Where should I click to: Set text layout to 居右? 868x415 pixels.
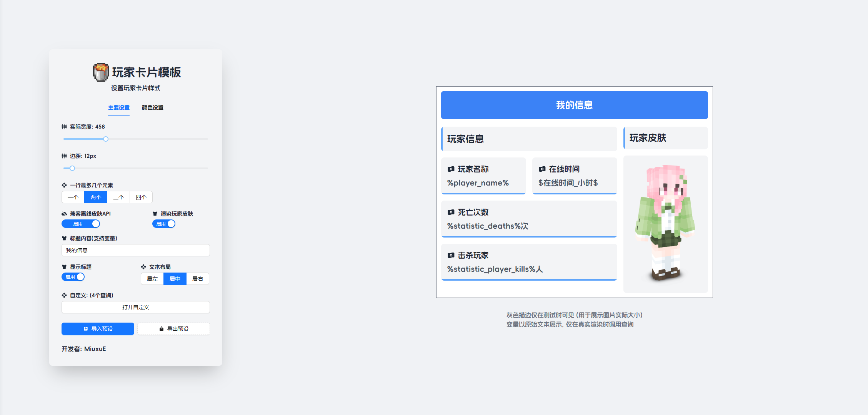[x=198, y=279]
